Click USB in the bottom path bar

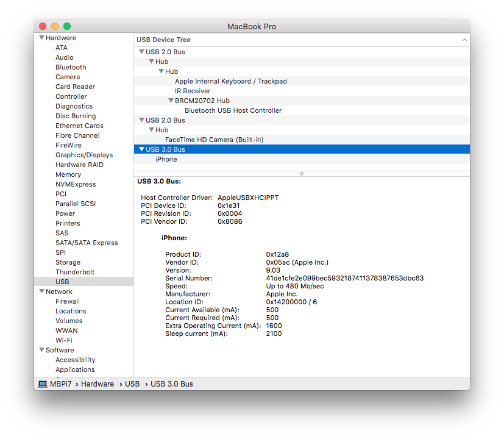[x=132, y=384]
